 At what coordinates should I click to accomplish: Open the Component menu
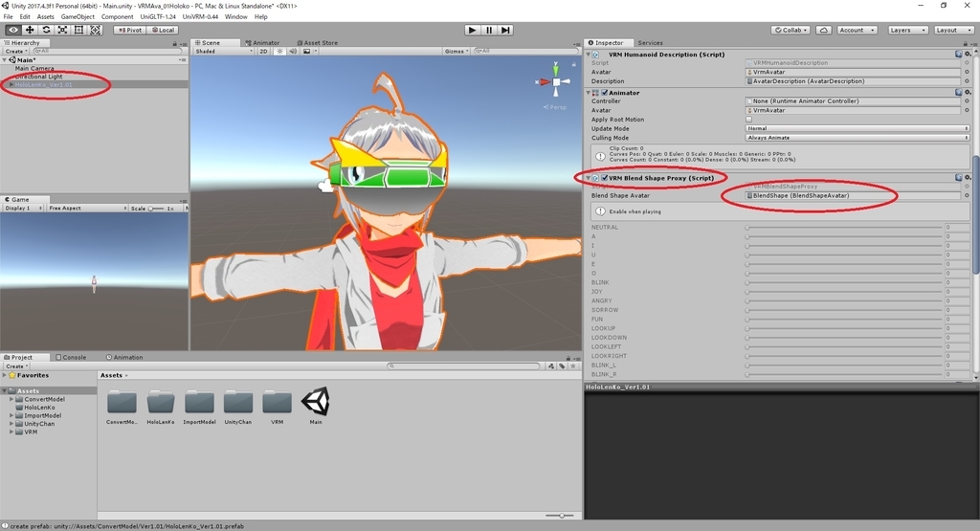pos(117,17)
